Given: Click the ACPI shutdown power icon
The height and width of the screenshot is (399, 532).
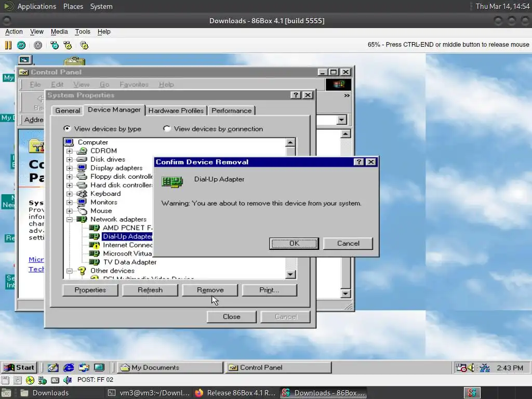Looking at the screenshot, I should [x=37, y=45].
